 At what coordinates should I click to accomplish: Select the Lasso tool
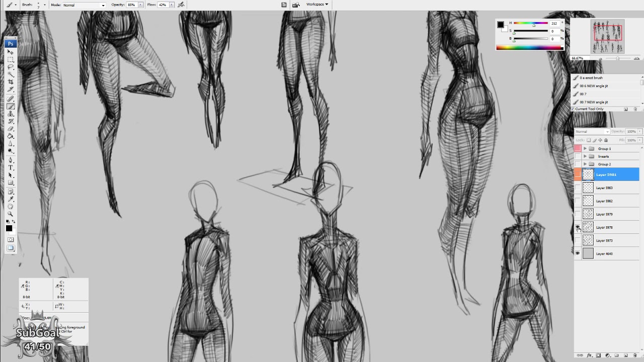[x=10, y=67]
